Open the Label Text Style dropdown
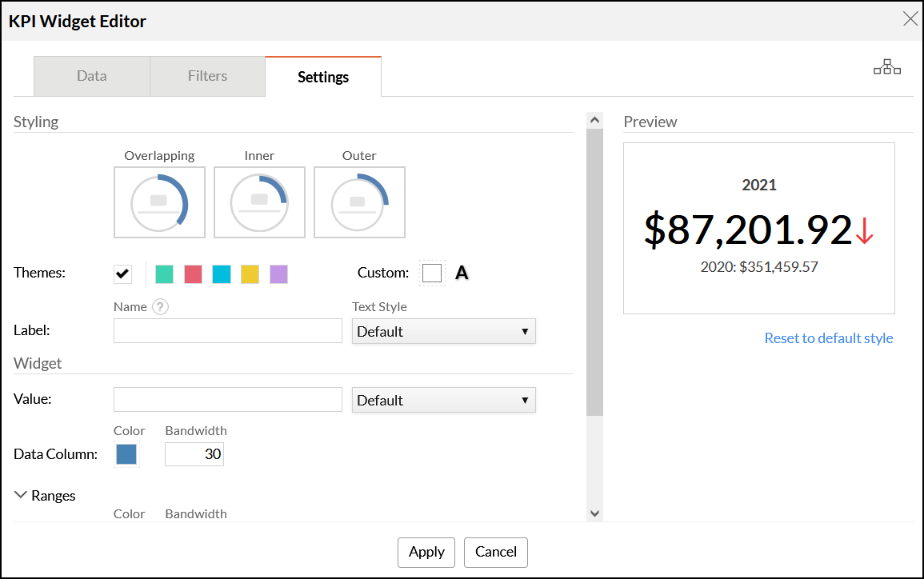This screenshot has height=579, width=924. click(x=443, y=331)
